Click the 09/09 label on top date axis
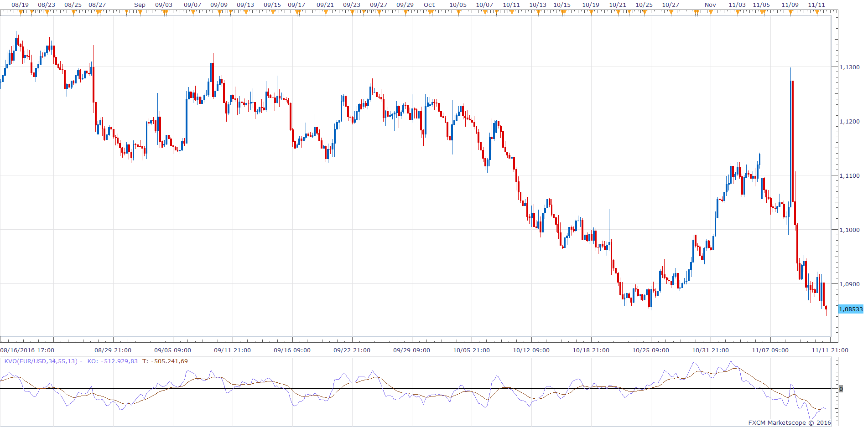The height and width of the screenshot is (427, 868). pos(219,5)
